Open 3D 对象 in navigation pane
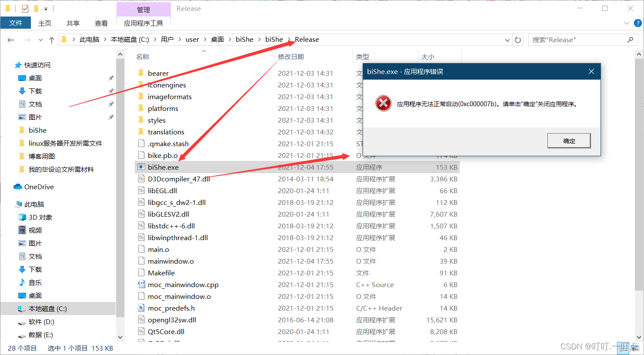Viewport: 644px width, 355px height. pyautogui.click(x=35, y=217)
